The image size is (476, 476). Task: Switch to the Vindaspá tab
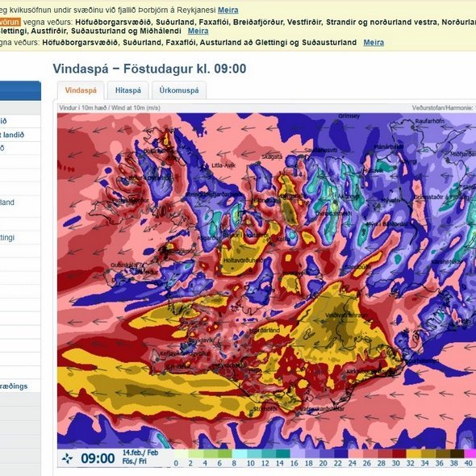[x=81, y=90]
